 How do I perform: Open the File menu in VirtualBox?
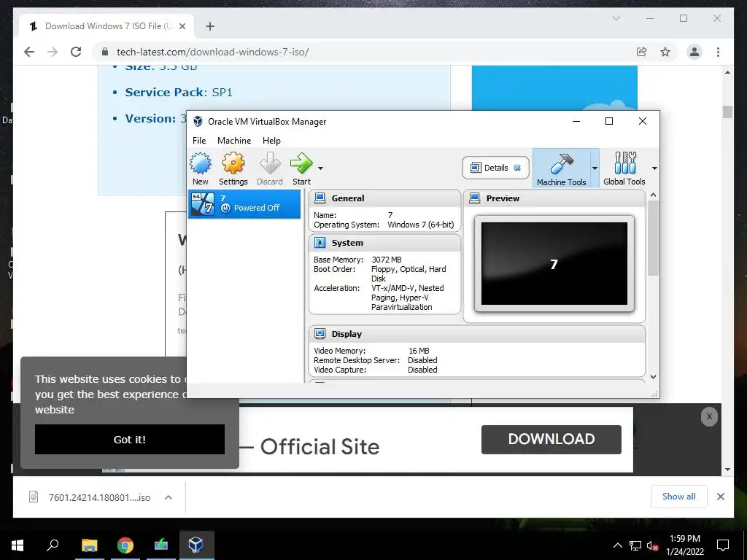click(199, 141)
